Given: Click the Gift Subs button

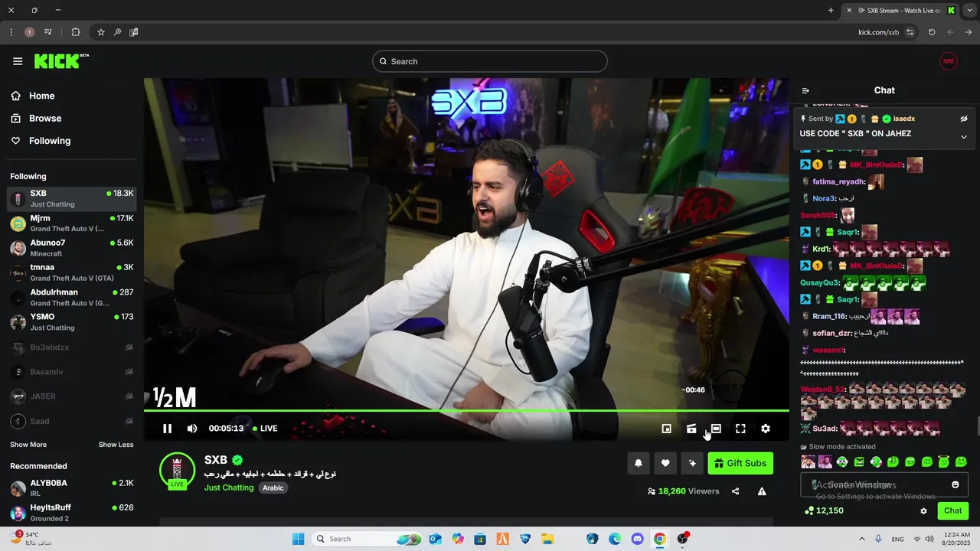Looking at the screenshot, I should (x=740, y=463).
